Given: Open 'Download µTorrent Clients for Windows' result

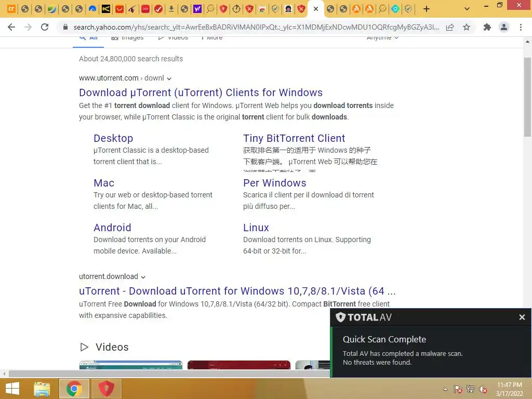Looking at the screenshot, I should click(x=201, y=92).
